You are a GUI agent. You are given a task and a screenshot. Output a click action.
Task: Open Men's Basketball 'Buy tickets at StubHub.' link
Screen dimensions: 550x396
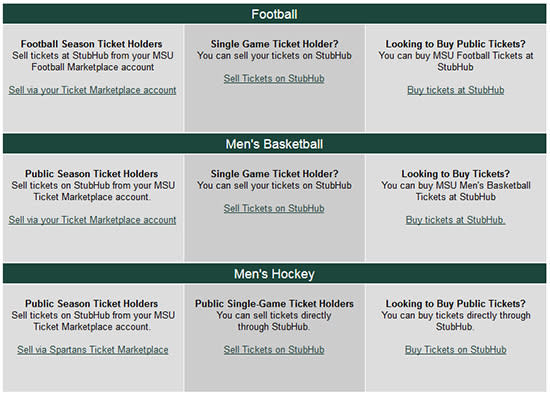coord(455,220)
